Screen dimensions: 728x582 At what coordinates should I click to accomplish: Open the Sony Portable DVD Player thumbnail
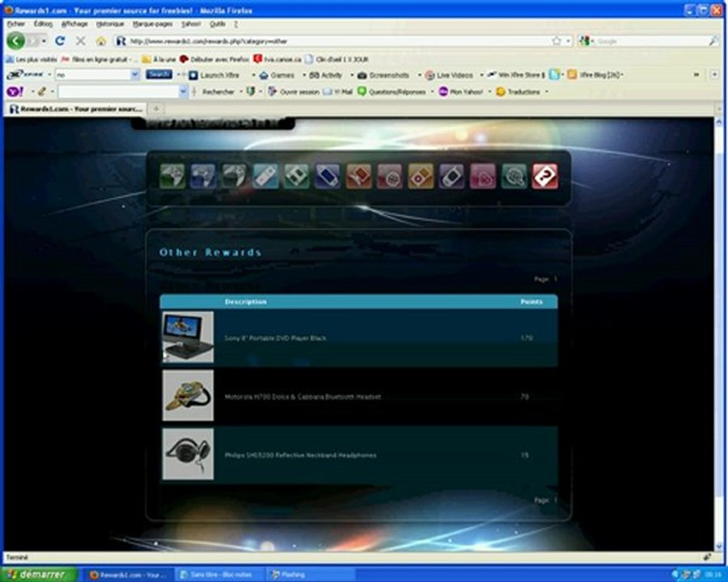point(188,337)
